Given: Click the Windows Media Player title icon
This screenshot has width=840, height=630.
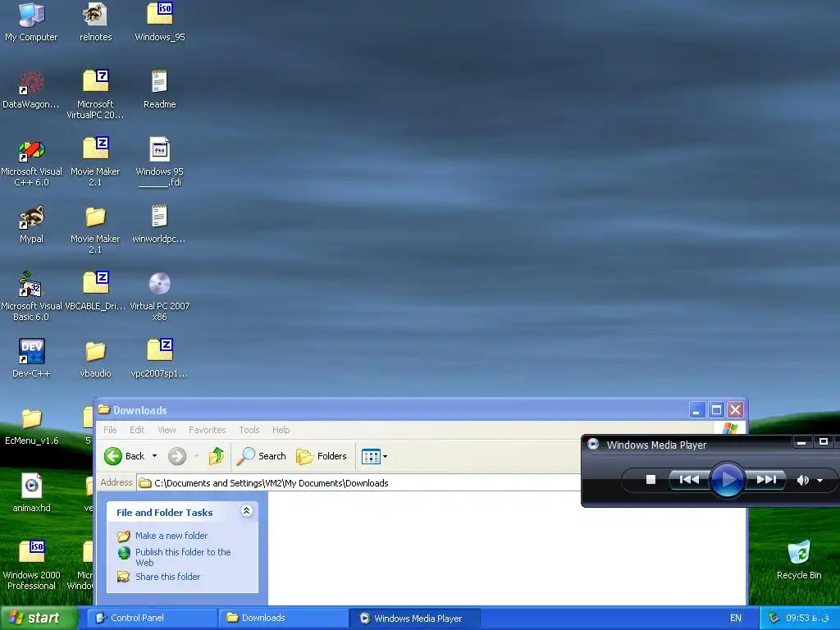Looking at the screenshot, I should pos(593,444).
